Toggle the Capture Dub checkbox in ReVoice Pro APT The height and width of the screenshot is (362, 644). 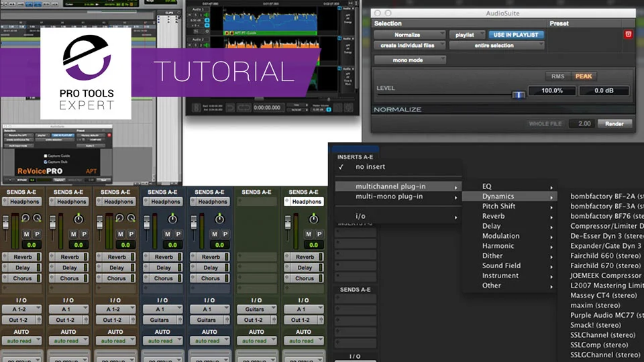point(46,162)
